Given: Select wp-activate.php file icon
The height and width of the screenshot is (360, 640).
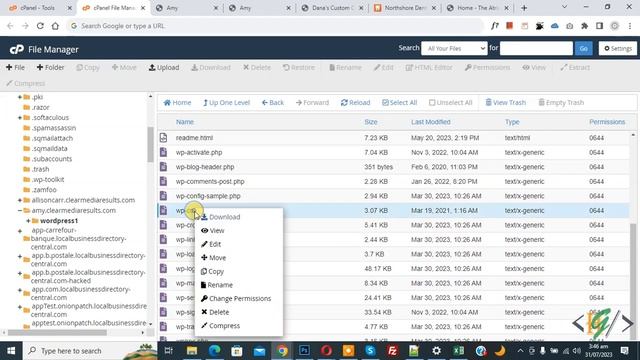Looking at the screenshot, I should (163, 152).
